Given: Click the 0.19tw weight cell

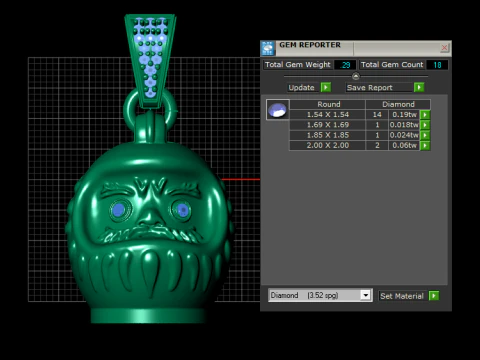Looking at the screenshot, I should (404, 115).
